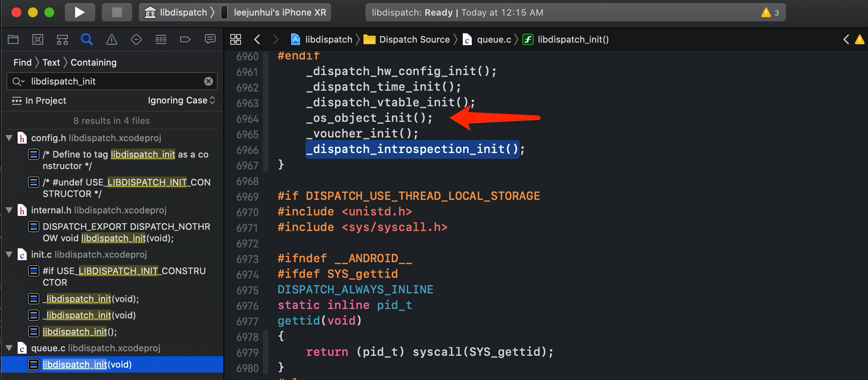Collapse the init.c results group
The width and height of the screenshot is (868, 380).
click(x=9, y=254)
